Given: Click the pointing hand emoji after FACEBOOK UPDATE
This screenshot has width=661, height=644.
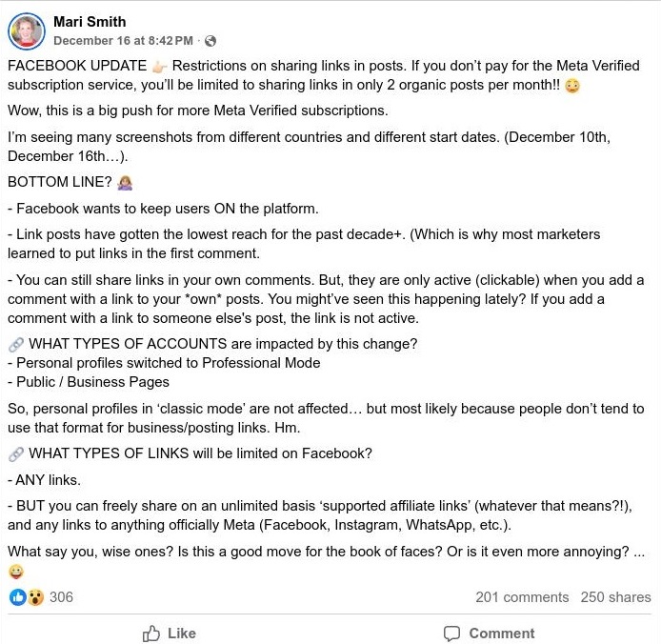Looking at the screenshot, I should click(x=158, y=66).
